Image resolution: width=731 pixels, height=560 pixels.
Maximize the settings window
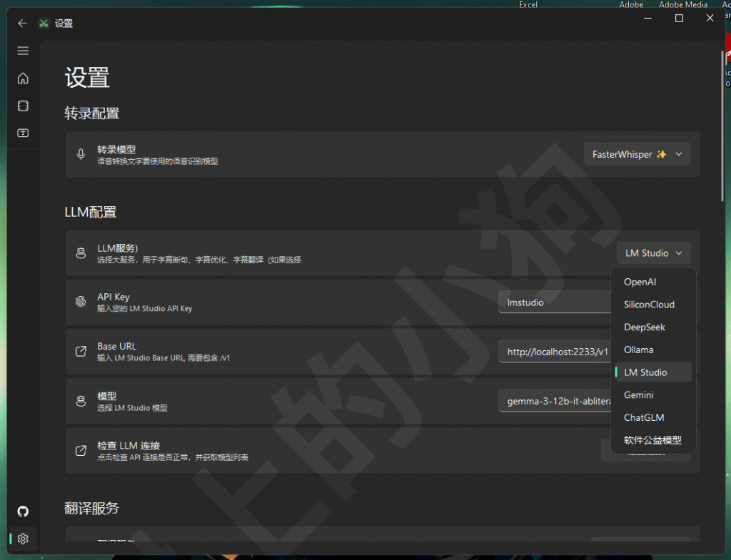point(680,18)
